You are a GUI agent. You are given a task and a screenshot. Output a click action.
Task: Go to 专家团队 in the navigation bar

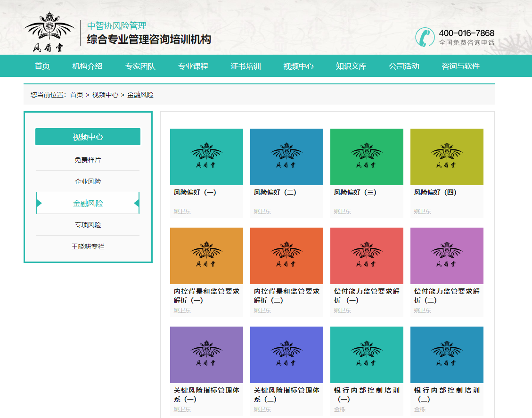point(140,66)
